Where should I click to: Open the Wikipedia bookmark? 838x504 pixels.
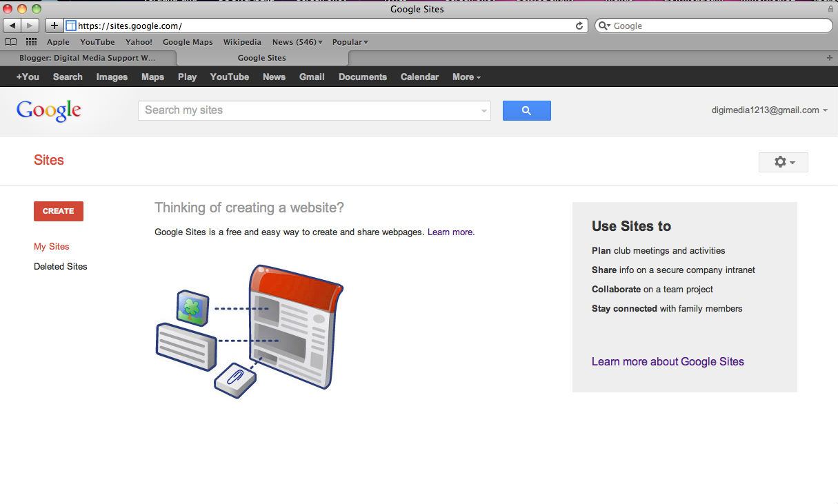pyautogui.click(x=242, y=42)
